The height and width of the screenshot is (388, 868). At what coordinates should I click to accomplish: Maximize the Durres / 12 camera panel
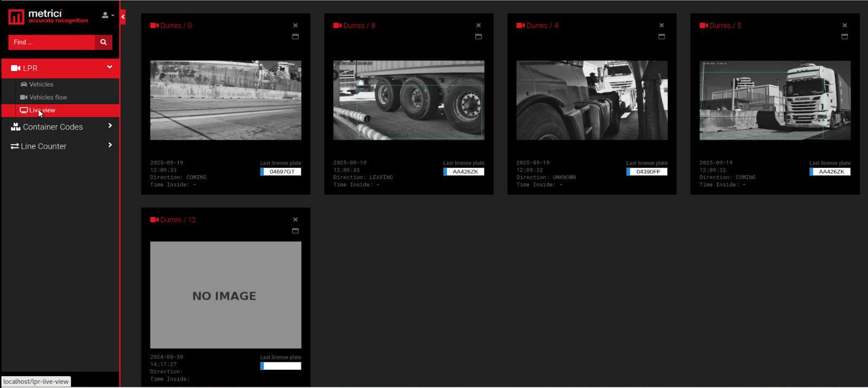[x=295, y=231]
